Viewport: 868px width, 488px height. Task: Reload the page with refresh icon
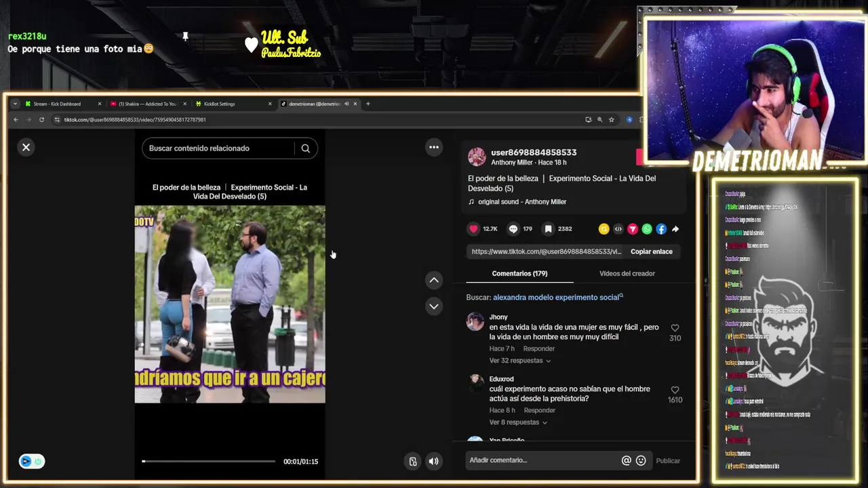[x=41, y=120]
